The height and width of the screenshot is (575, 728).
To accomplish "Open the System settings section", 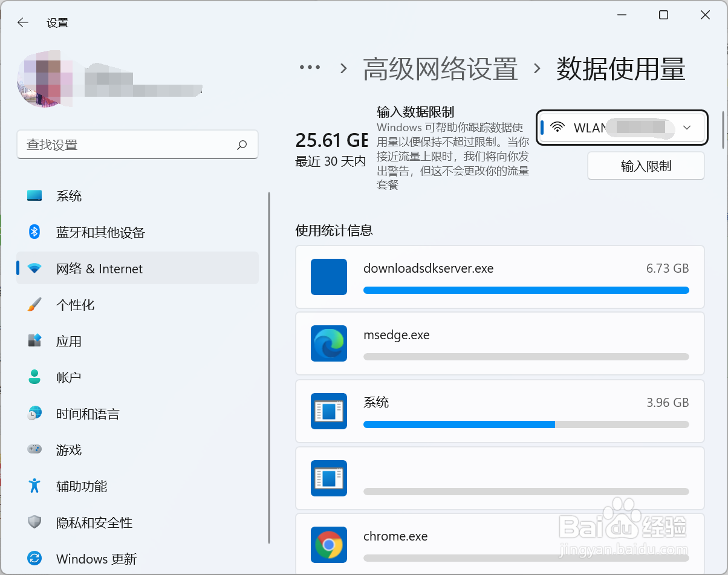I will (x=69, y=196).
